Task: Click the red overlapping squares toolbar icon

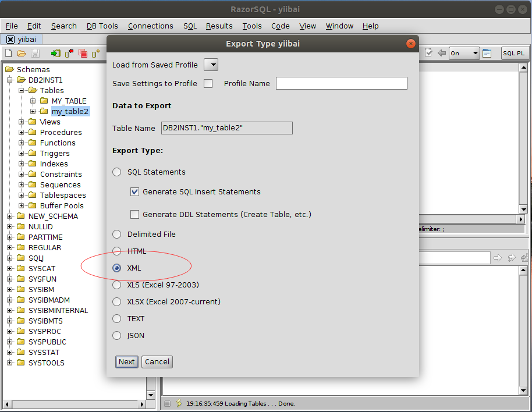Action: click(x=83, y=54)
